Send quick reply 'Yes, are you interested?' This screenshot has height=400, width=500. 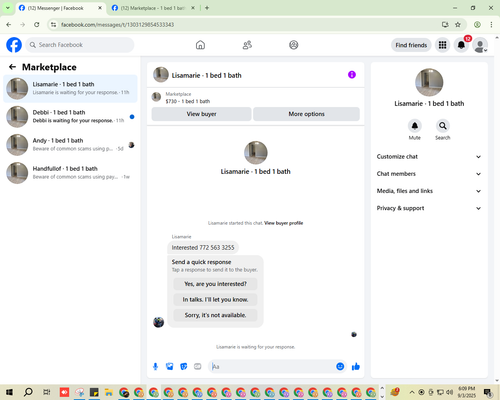pos(215,284)
